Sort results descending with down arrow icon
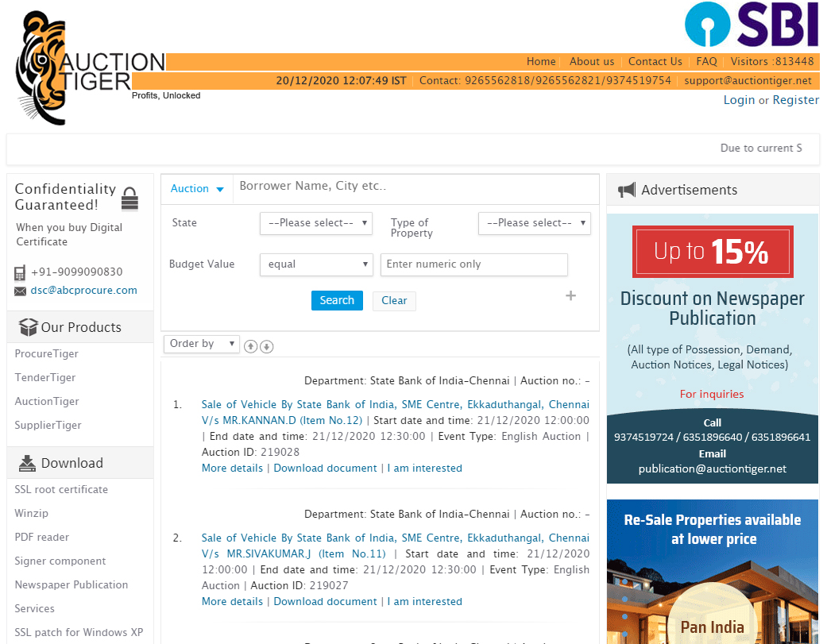 tap(267, 346)
